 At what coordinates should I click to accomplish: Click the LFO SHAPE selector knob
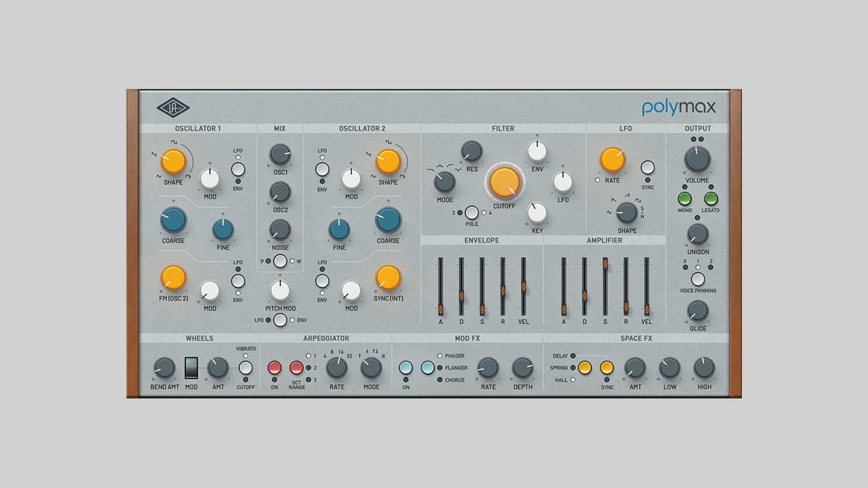pyautogui.click(x=627, y=213)
